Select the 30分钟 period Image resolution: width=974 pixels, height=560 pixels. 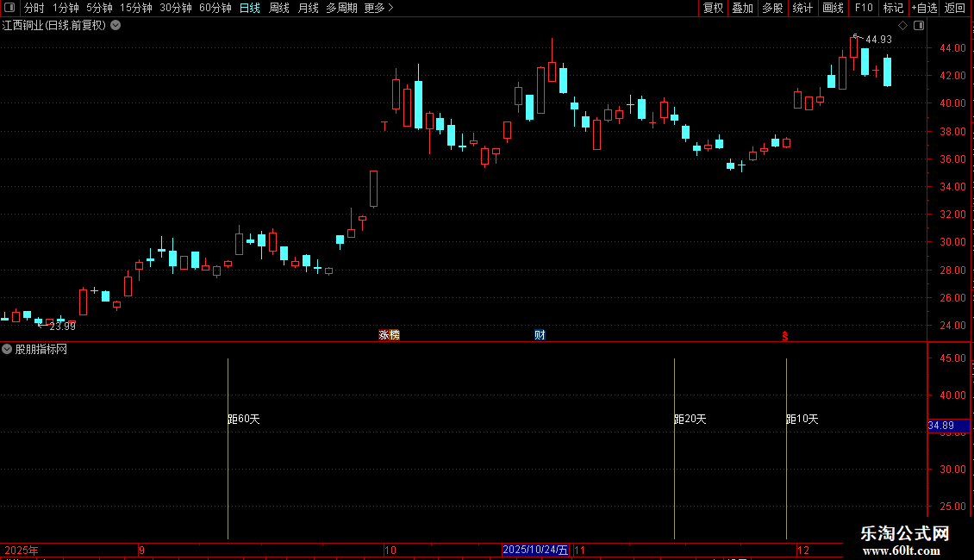[x=176, y=8]
